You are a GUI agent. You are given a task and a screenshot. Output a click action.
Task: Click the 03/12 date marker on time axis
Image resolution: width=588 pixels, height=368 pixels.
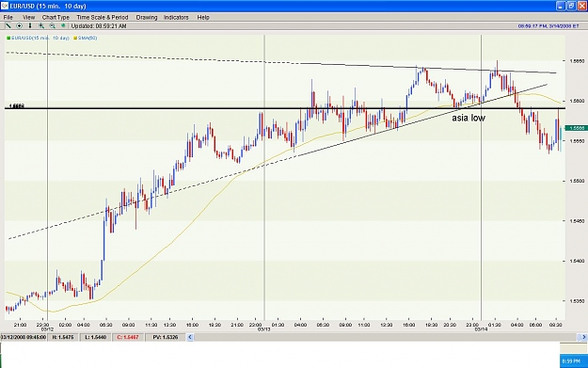coord(47,329)
